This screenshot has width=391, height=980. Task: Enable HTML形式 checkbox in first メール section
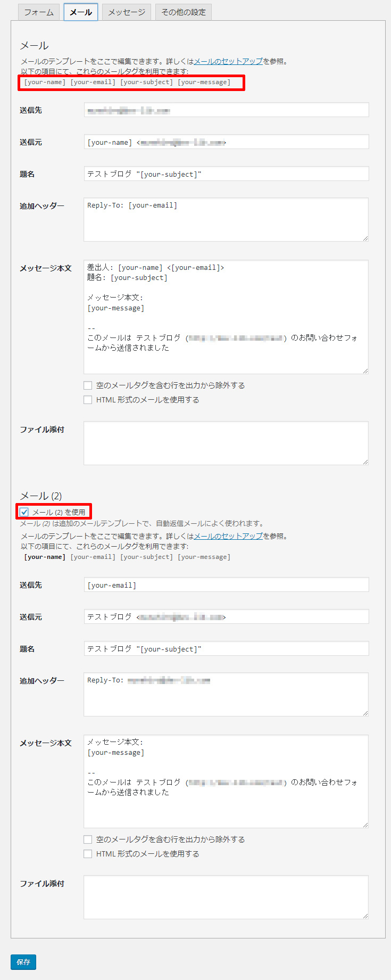pos(88,400)
